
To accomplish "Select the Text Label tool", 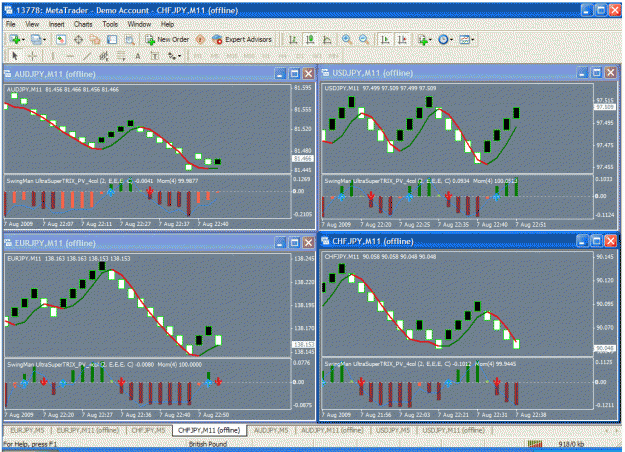I will 155,56.
